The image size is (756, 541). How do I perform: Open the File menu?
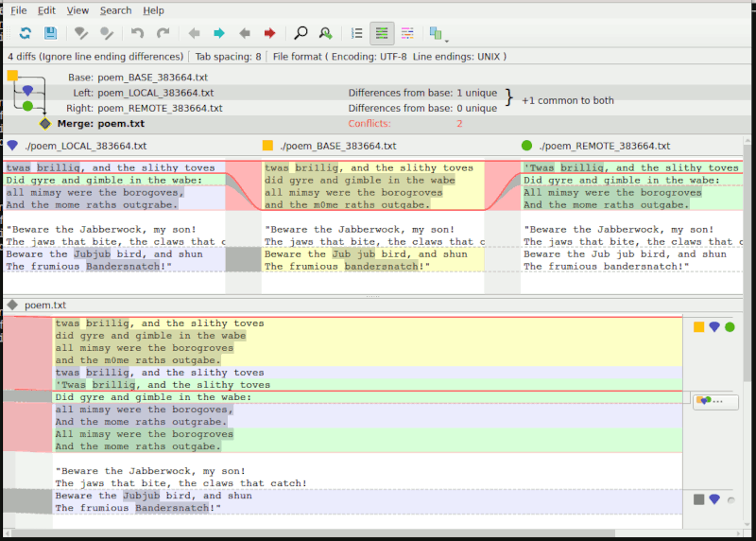pos(18,10)
